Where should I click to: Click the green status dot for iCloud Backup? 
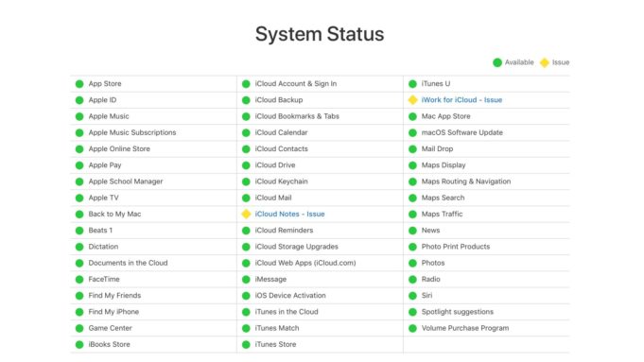pos(246,100)
